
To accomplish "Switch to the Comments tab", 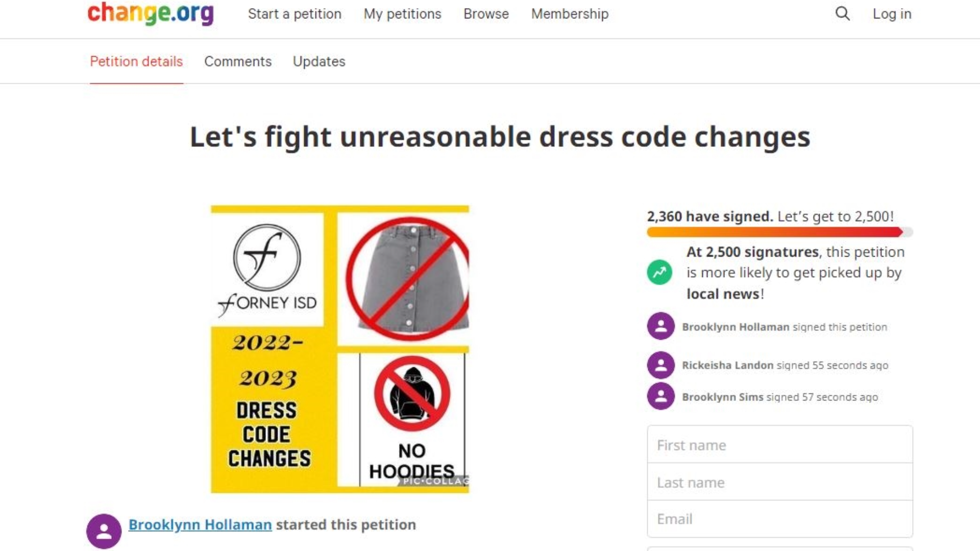I will click(238, 61).
